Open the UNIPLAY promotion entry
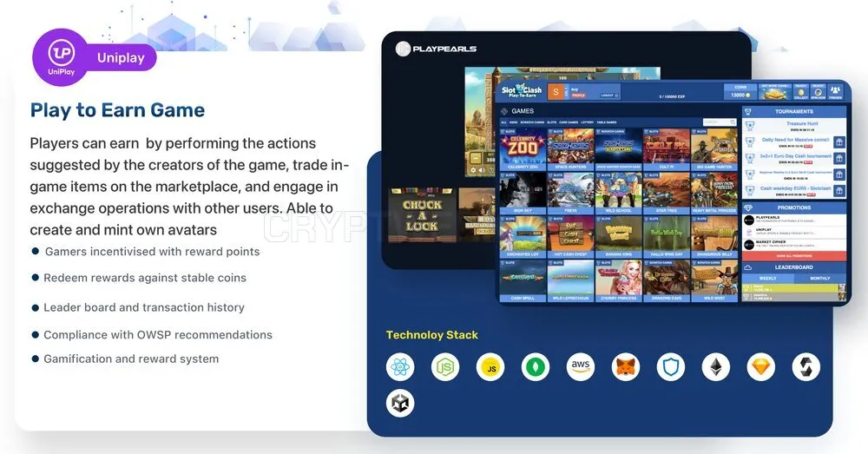 (794, 232)
